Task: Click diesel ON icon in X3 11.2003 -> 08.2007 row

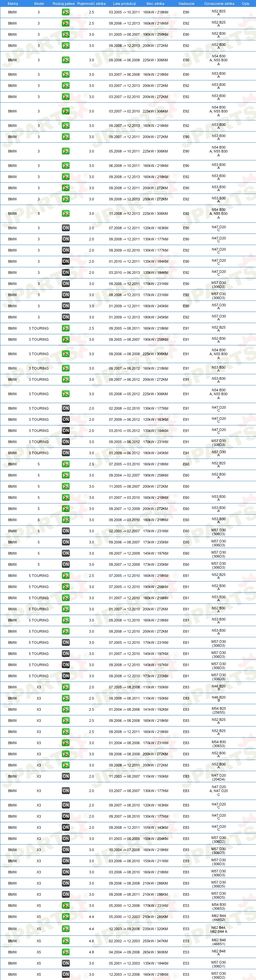Action: tap(66, 776)
